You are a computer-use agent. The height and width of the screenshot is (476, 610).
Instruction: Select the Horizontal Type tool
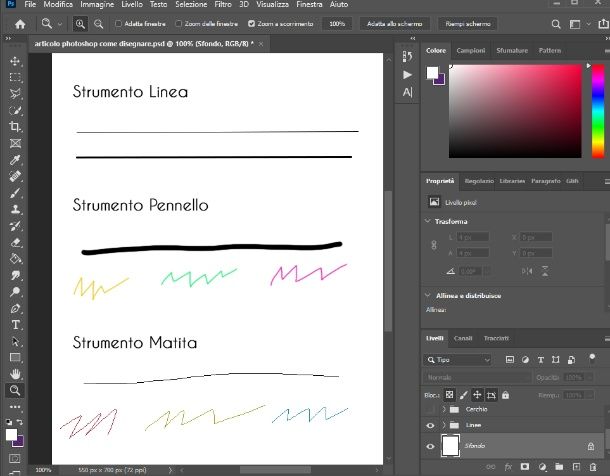click(16, 324)
